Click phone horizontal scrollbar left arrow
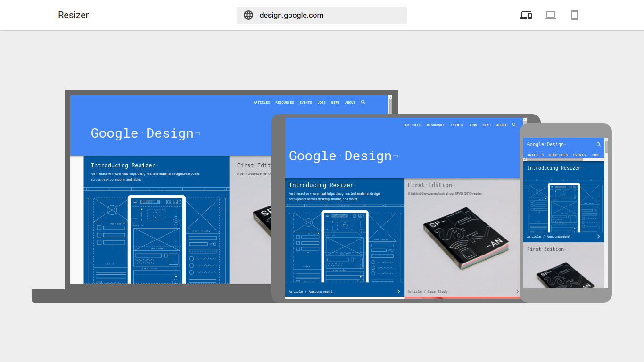The image size is (644, 362). [525, 159]
